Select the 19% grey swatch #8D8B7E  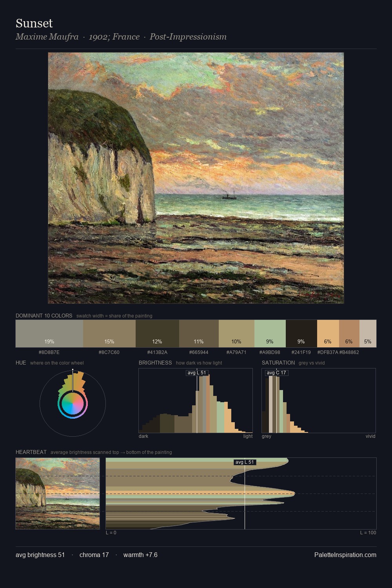pos(49,334)
